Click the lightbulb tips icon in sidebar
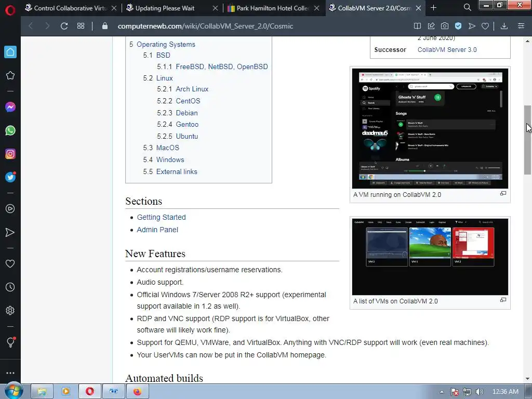This screenshot has height=399, width=532. [10, 342]
